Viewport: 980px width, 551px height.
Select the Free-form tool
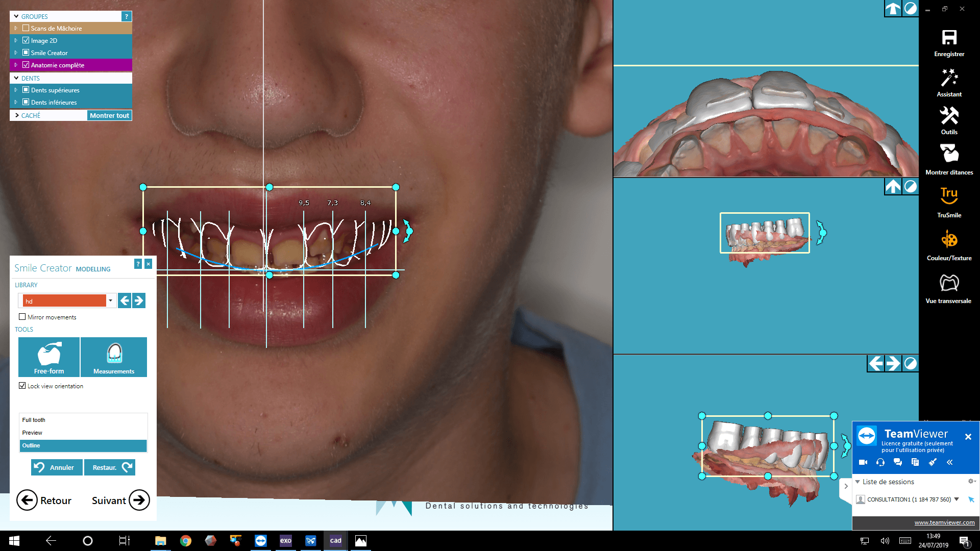49,357
